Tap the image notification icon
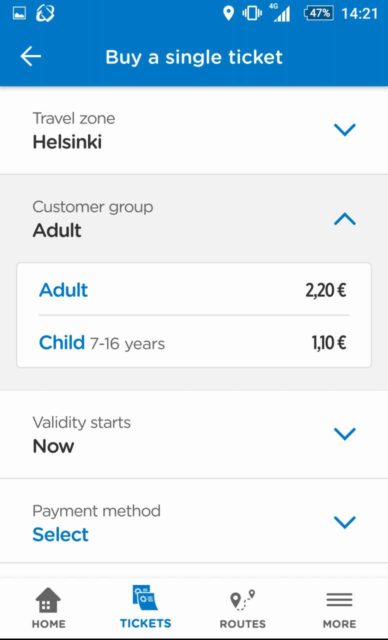 19,14
